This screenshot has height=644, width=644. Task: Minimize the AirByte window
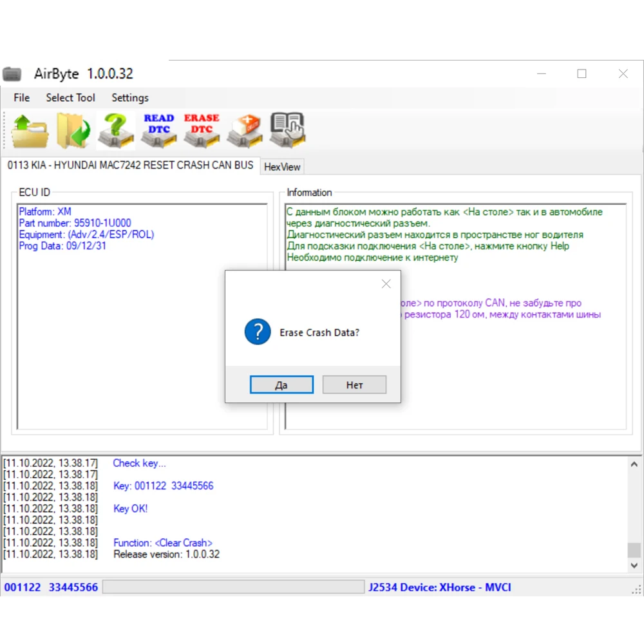point(542,74)
